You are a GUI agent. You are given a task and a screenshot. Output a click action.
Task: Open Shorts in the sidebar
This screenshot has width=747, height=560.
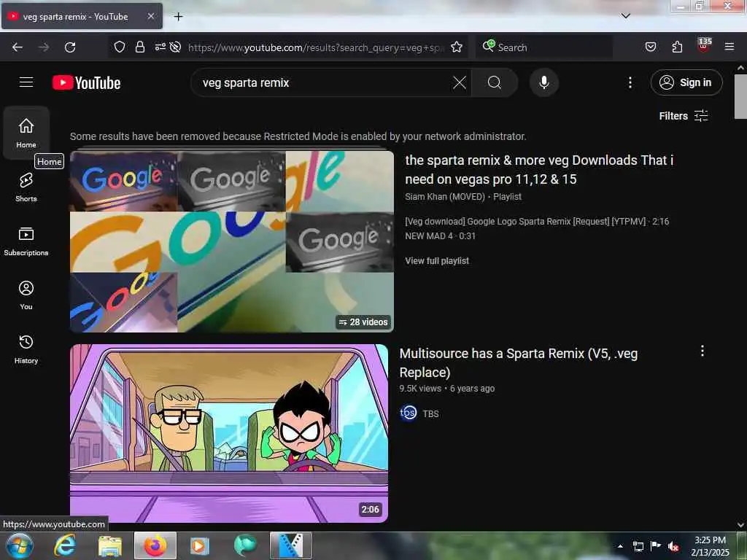click(26, 187)
